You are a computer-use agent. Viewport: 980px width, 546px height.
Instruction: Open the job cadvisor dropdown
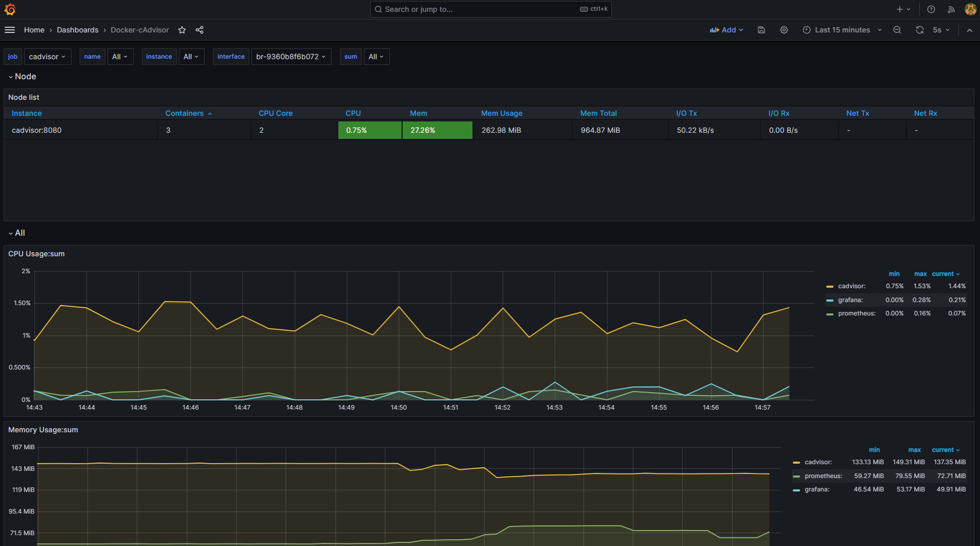pos(47,57)
